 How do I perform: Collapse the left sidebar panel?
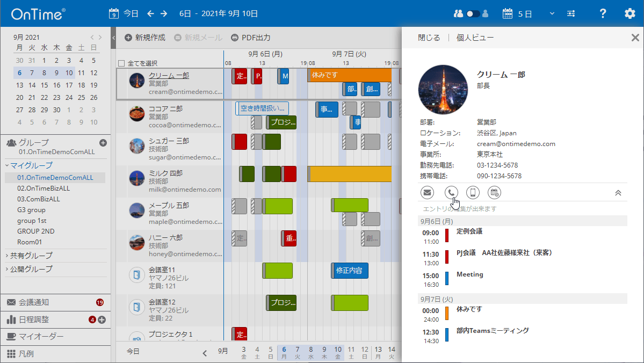pyautogui.click(x=113, y=38)
